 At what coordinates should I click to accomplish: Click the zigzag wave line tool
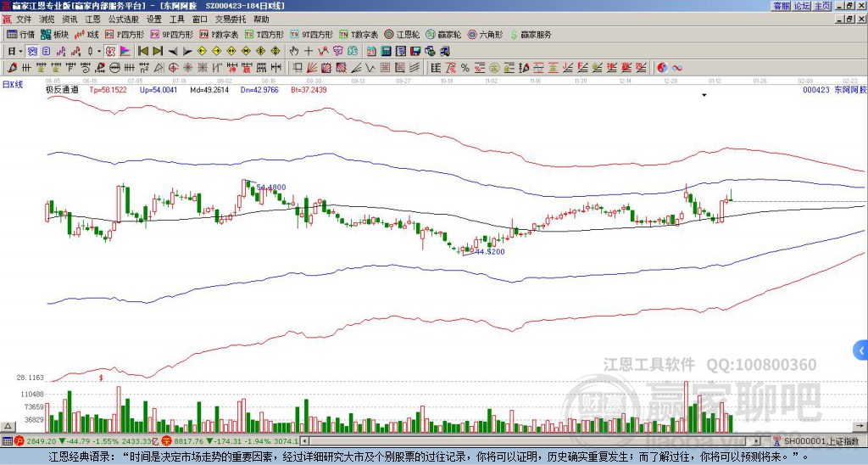pos(323,51)
